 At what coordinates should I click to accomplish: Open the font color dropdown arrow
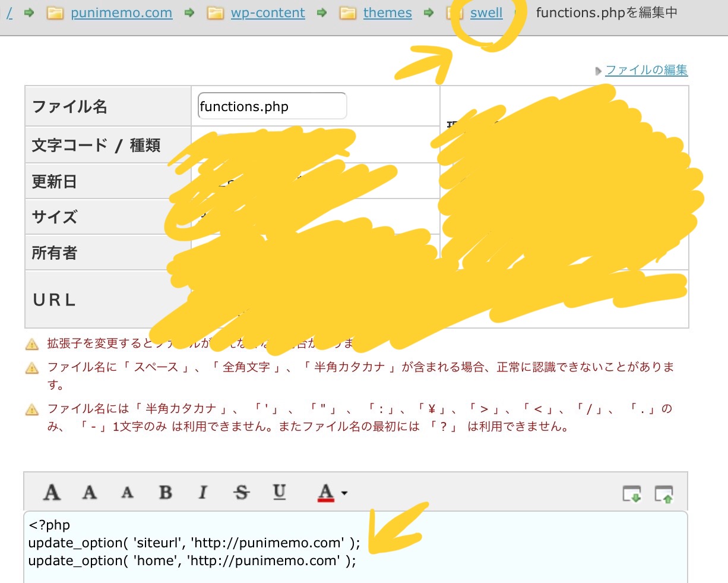tap(344, 493)
